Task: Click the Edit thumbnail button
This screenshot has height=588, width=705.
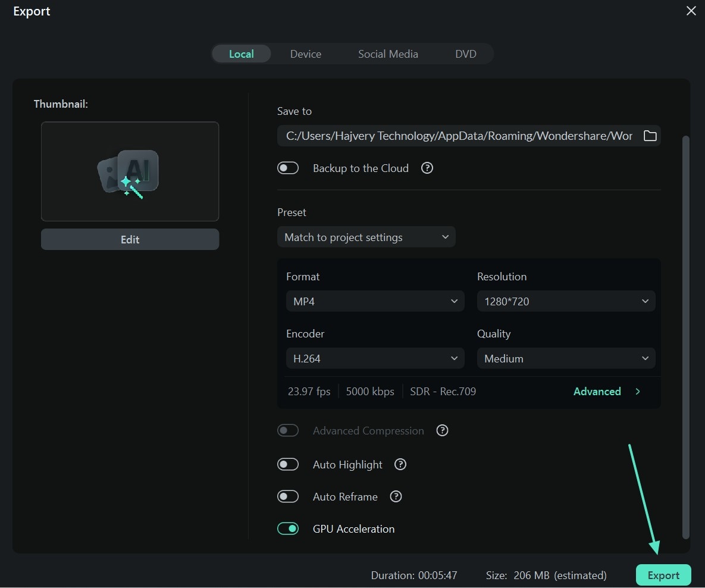Action: pyautogui.click(x=130, y=239)
